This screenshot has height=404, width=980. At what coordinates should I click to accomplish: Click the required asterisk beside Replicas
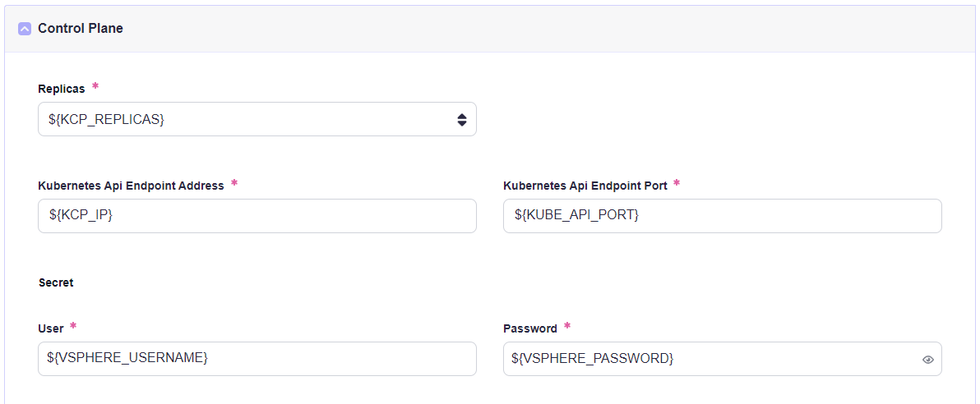click(x=95, y=86)
